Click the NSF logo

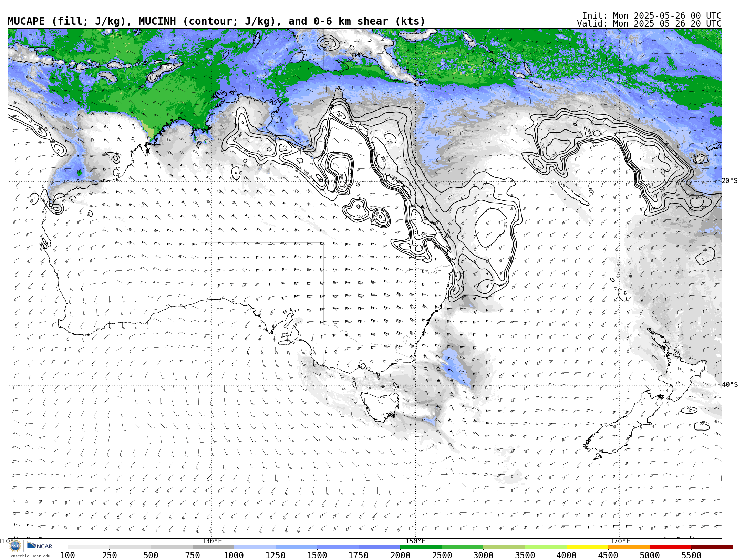pyautogui.click(x=15, y=546)
